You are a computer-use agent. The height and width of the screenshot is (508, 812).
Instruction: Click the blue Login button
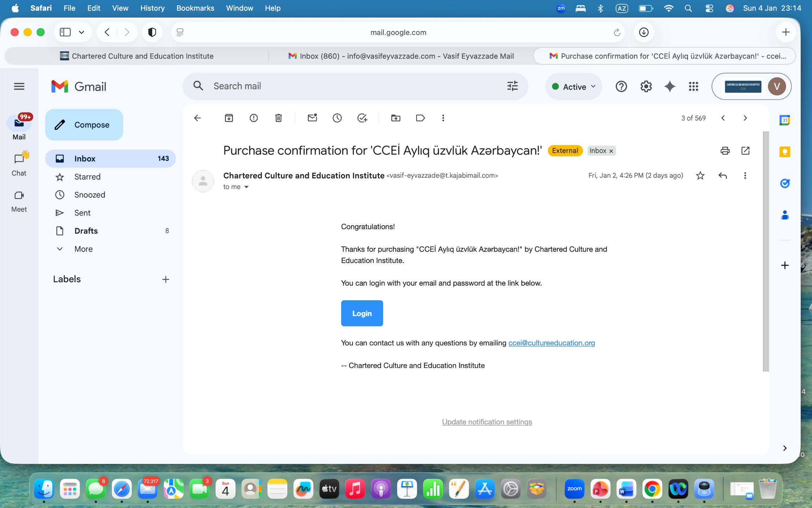click(362, 313)
